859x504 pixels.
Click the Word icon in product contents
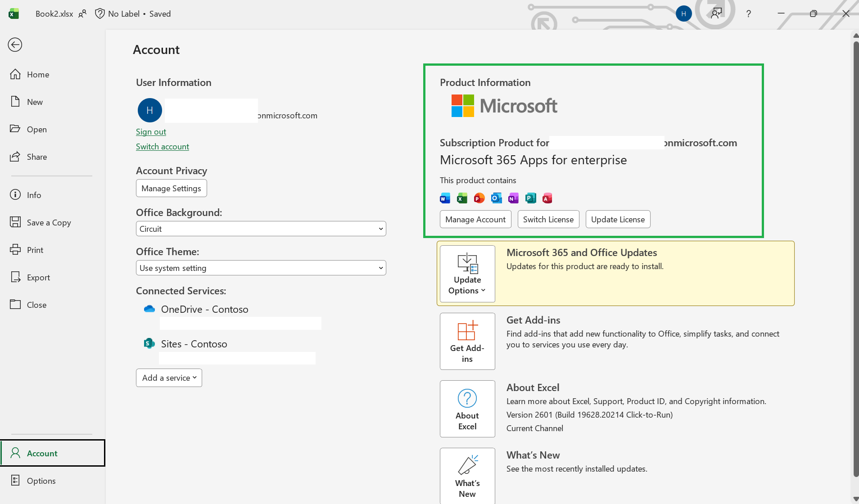click(x=445, y=198)
